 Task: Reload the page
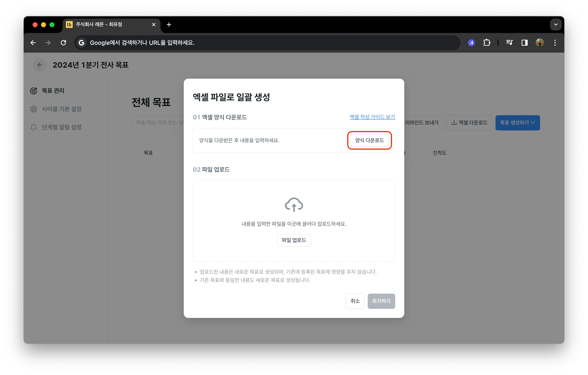click(64, 43)
